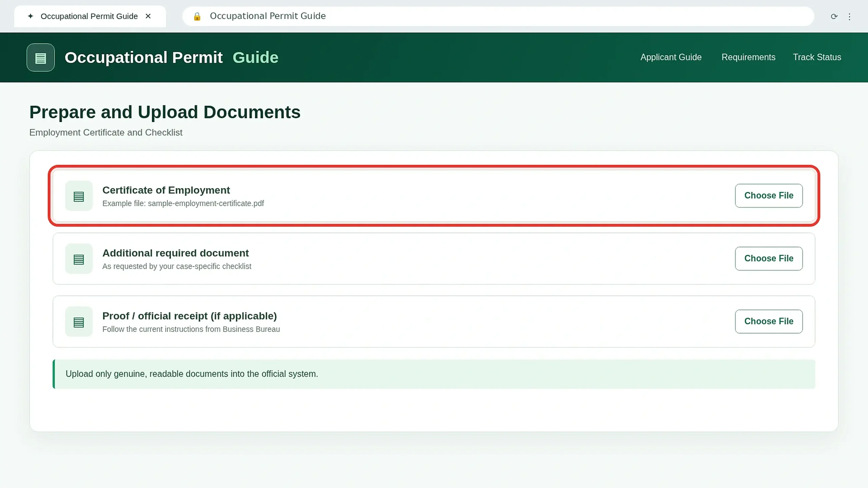Click 'Employment Certificate and Checklist' subtitle
The image size is (868, 488).
click(x=106, y=133)
